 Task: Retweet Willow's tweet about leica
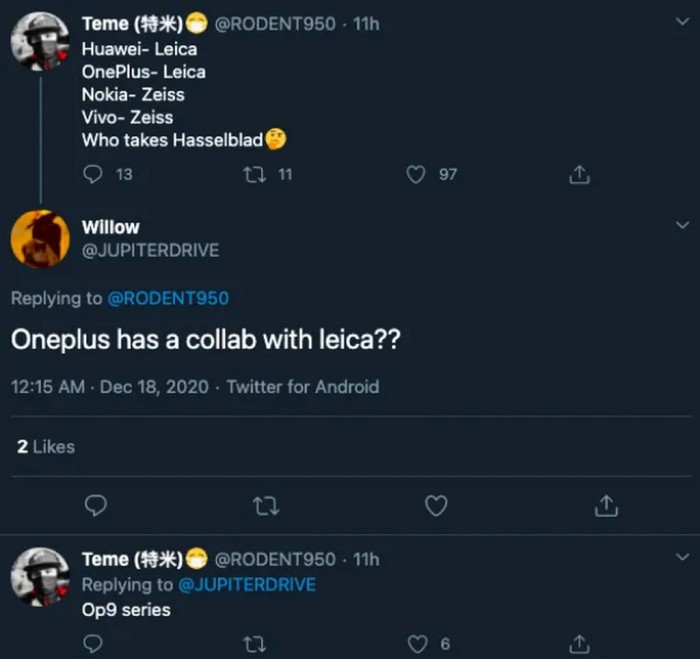(x=265, y=506)
